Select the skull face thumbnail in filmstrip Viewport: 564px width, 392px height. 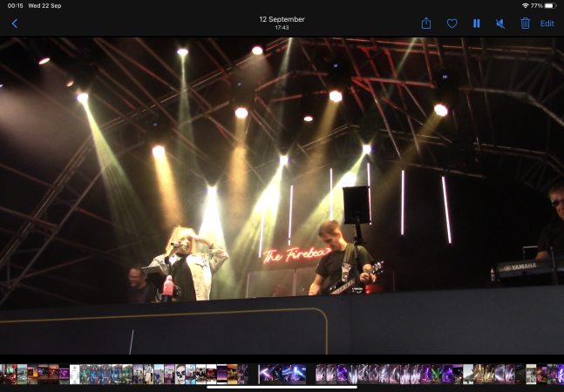click(180, 374)
